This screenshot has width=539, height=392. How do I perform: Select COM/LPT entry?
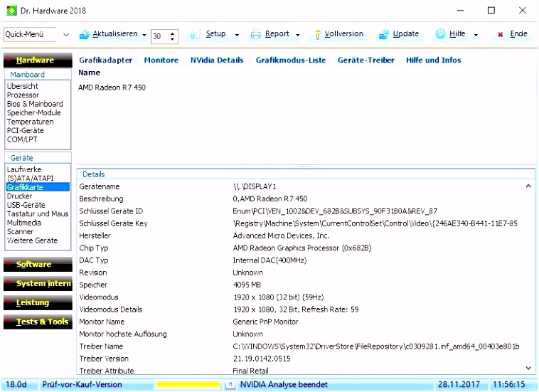[x=22, y=139]
